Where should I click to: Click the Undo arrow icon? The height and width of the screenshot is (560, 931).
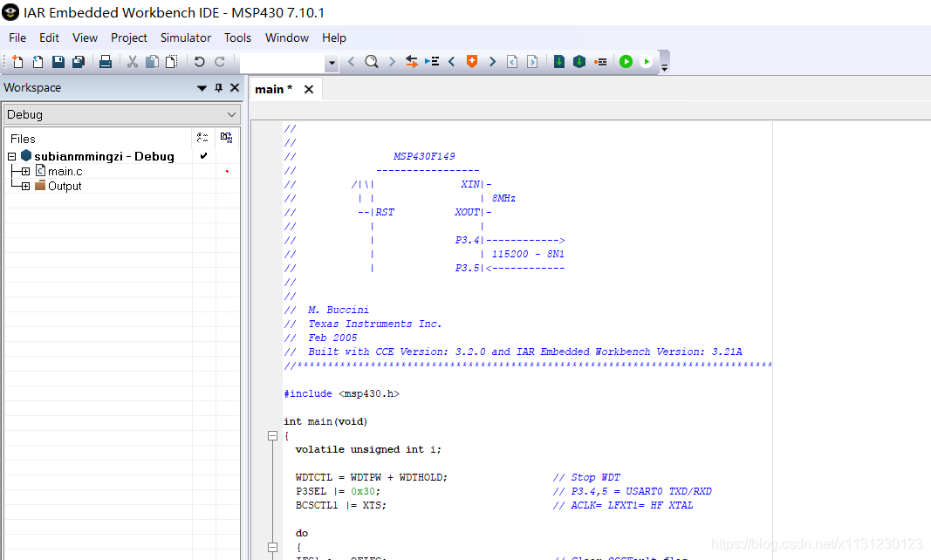(199, 62)
